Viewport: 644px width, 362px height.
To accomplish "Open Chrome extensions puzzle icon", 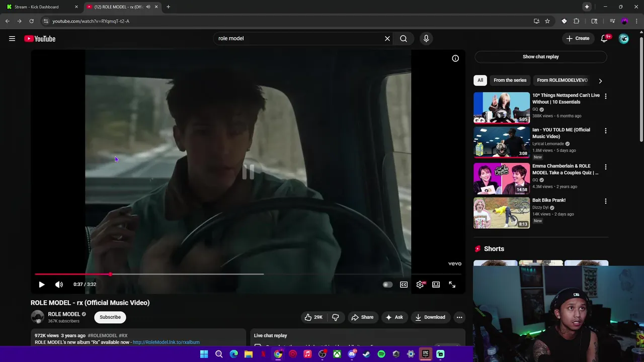I will pyautogui.click(x=577, y=21).
